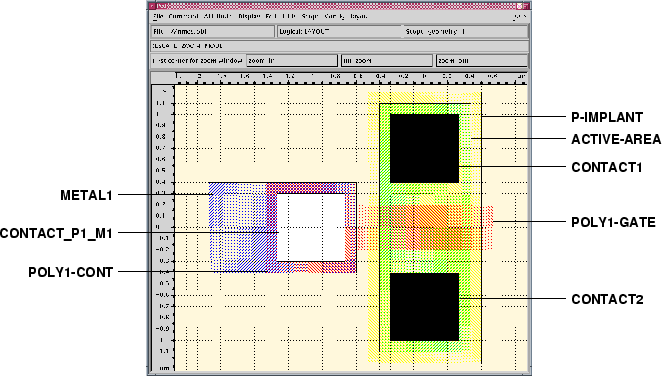Click the zoom out button

click(482, 60)
